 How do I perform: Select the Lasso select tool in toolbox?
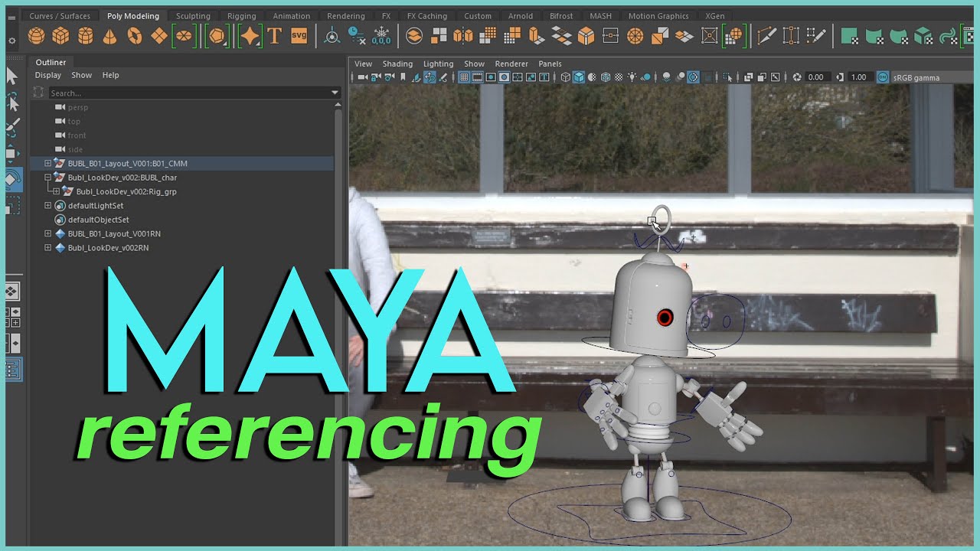[x=11, y=102]
